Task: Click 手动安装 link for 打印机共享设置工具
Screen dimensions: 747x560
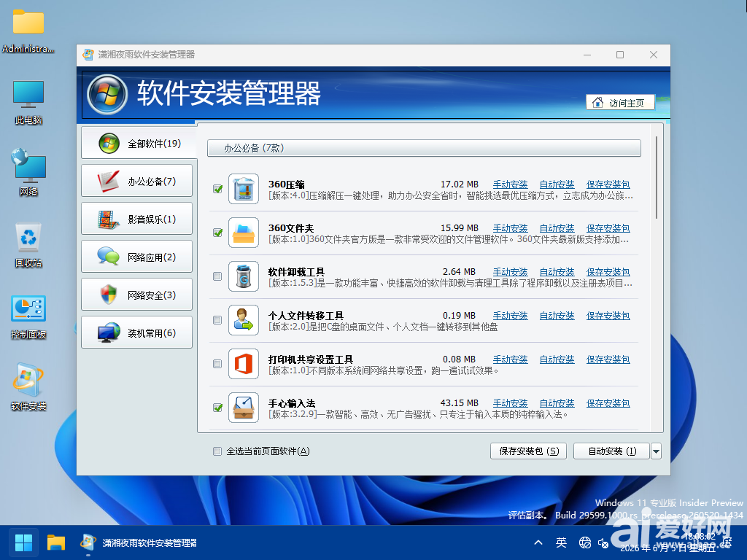Action: coord(510,359)
